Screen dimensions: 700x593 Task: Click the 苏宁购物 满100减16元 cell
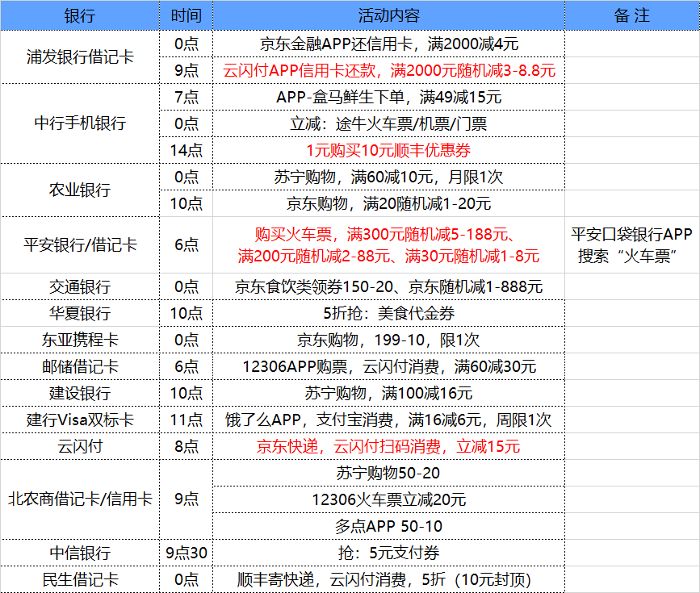(389, 393)
